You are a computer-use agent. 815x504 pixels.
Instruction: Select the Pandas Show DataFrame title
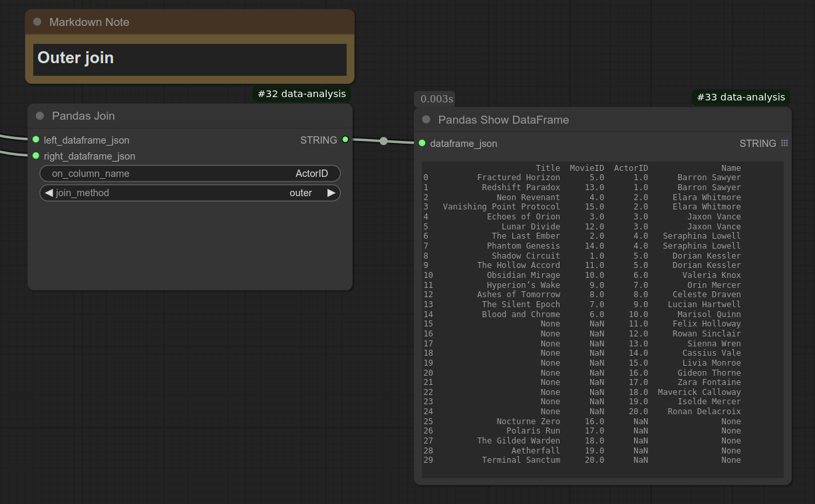pos(504,120)
